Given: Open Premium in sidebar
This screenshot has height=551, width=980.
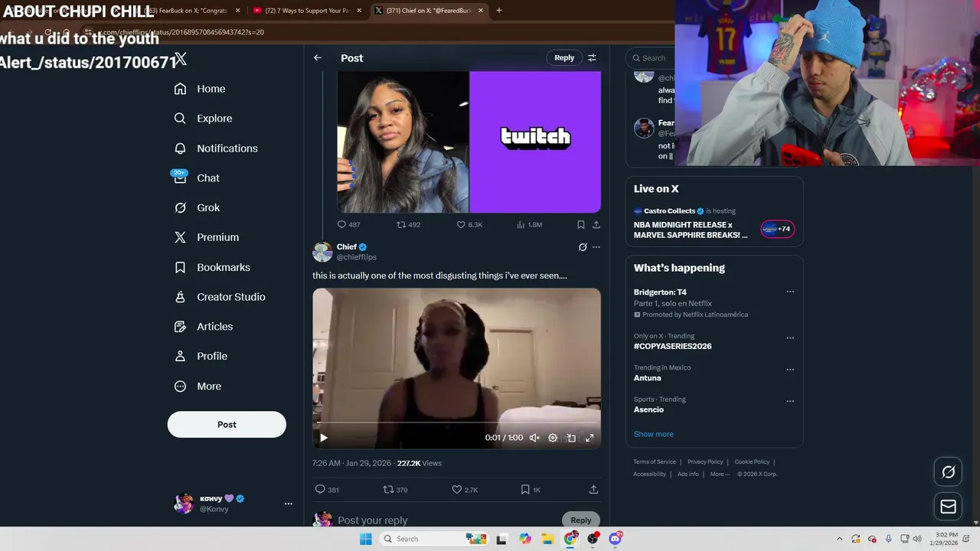Looking at the screenshot, I should [207, 237].
